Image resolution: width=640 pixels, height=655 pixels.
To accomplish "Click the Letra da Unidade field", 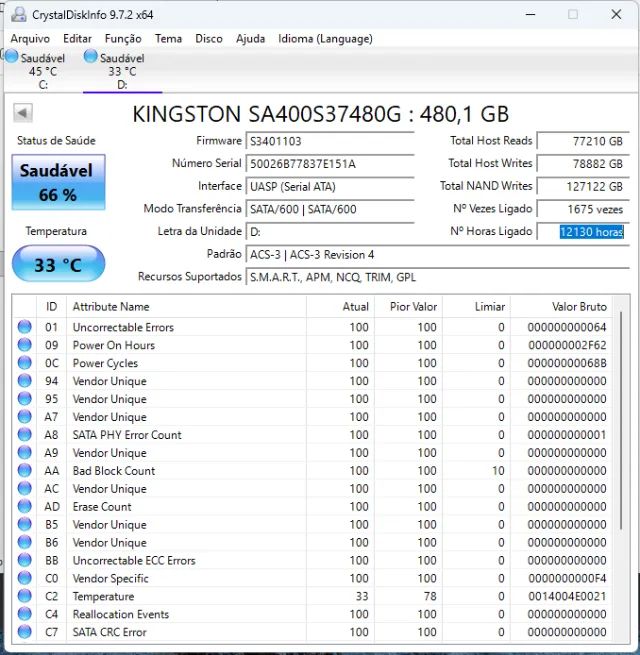I will pos(330,231).
